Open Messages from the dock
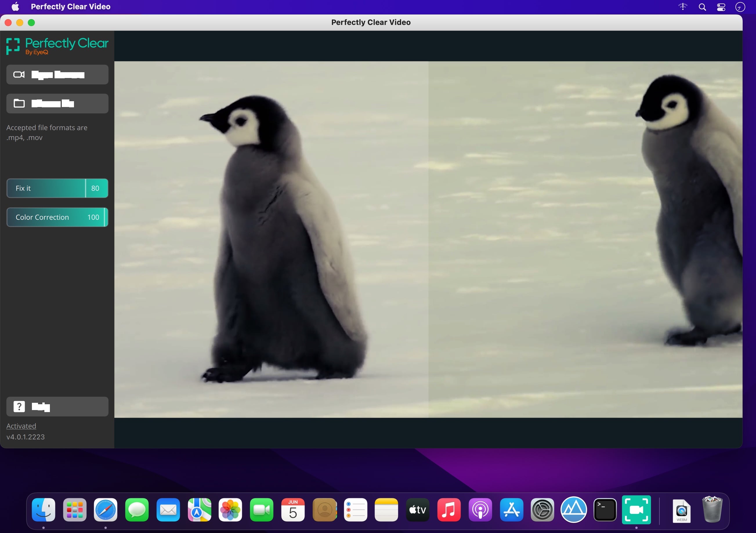756x533 pixels. pyautogui.click(x=137, y=510)
